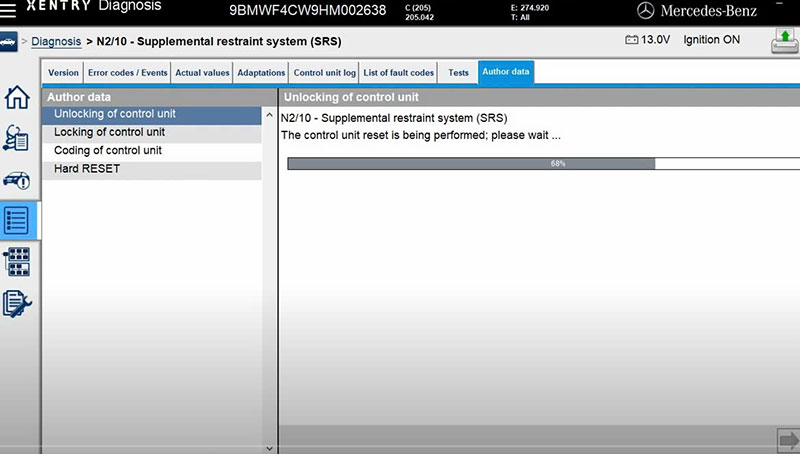The width and height of the screenshot is (800, 454).
Task: Click the C (205) model code text
Action: [x=418, y=8]
